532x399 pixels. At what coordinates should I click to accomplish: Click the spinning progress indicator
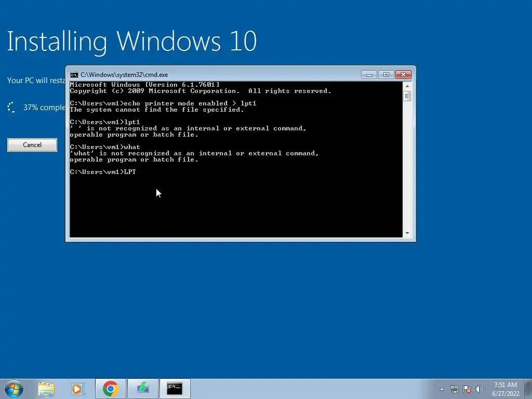[x=11, y=107]
